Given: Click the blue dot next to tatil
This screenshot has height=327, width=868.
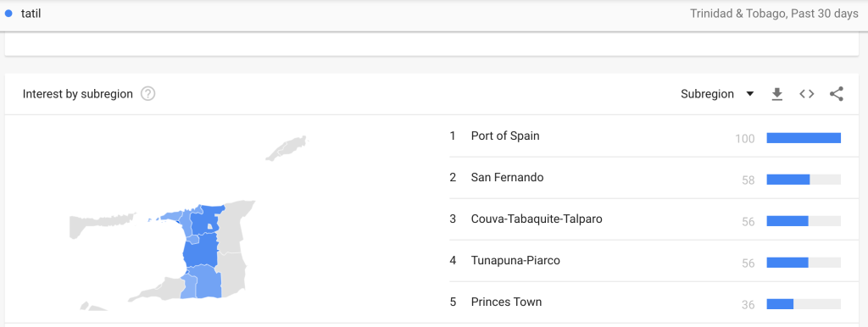Looking at the screenshot, I should 8,14.
